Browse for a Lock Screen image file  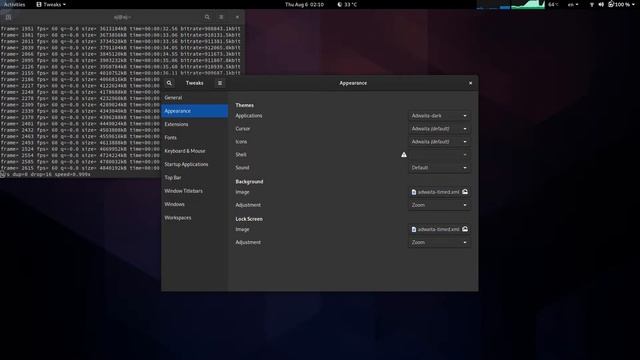[x=465, y=229]
